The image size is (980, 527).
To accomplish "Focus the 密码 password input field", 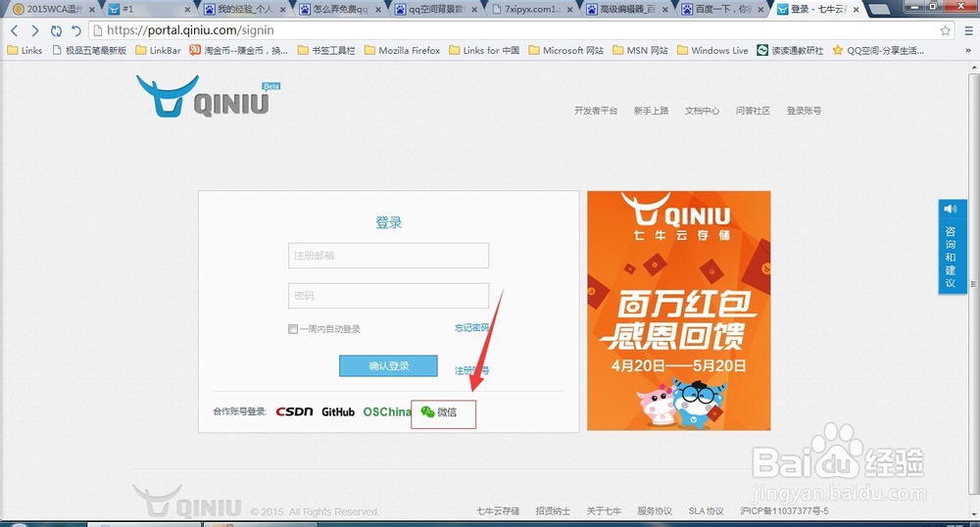I will click(x=388, y=296).
